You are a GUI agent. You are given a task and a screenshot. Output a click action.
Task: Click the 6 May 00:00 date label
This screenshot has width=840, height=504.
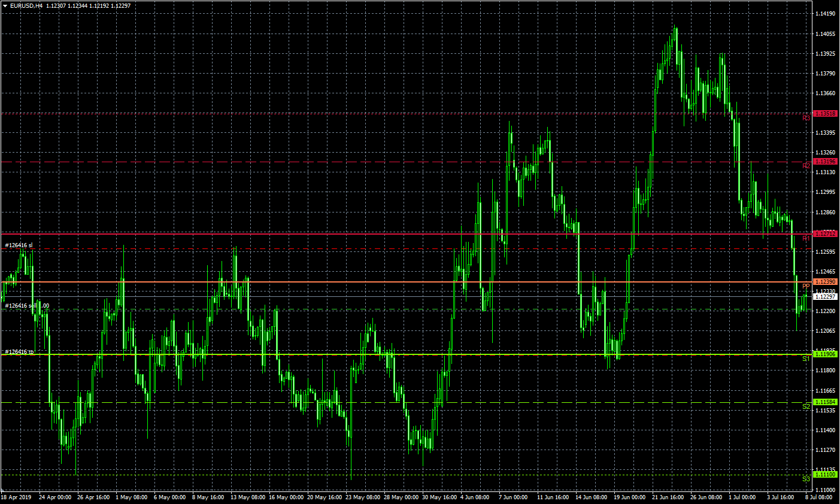[170, 497]
